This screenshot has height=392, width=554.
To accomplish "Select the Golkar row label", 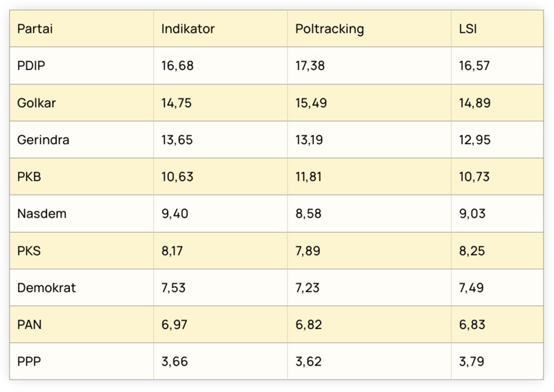I will pyautogui.click(x=37, y=103).
